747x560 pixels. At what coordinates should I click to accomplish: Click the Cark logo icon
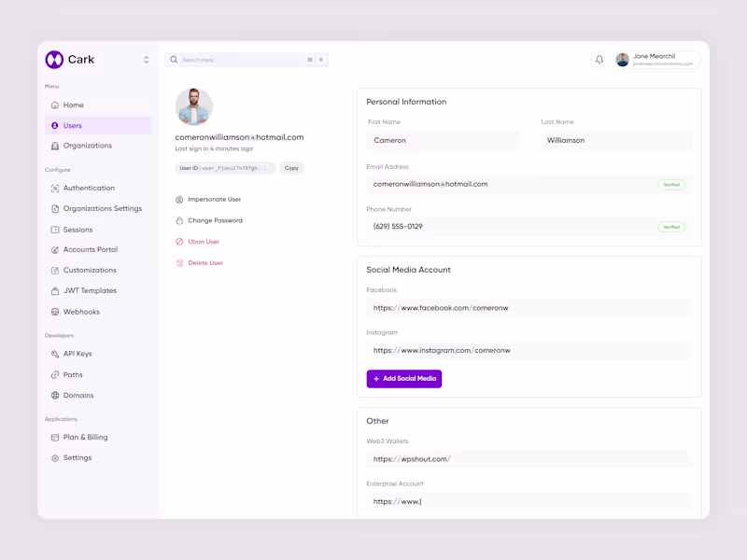click(x=54, y=60)
